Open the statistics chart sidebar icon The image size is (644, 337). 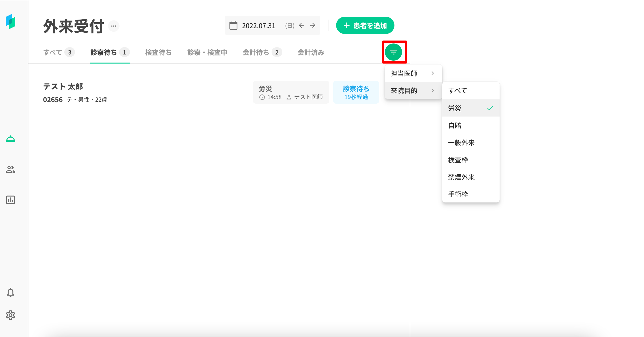11,200
